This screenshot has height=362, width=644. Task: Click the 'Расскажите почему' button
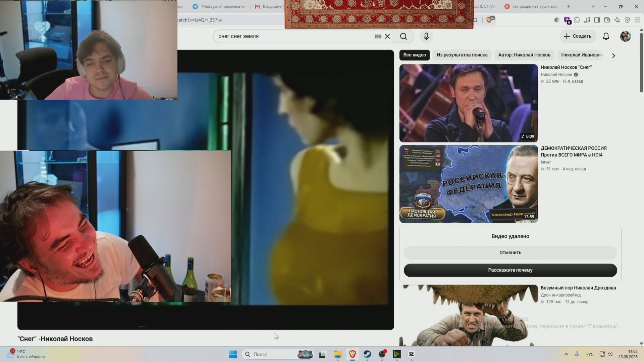[x=510, y=270]
